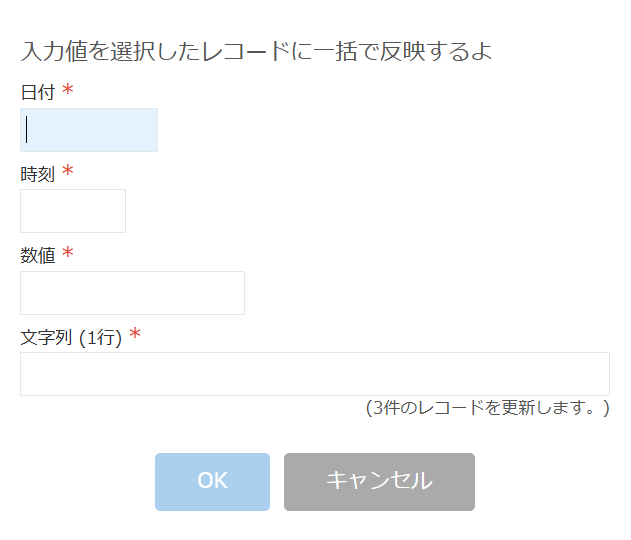The width and height of the screenshot is (631, 540).
Task: Click the required asterisk next to 時刻
Action: pos(68,172)
